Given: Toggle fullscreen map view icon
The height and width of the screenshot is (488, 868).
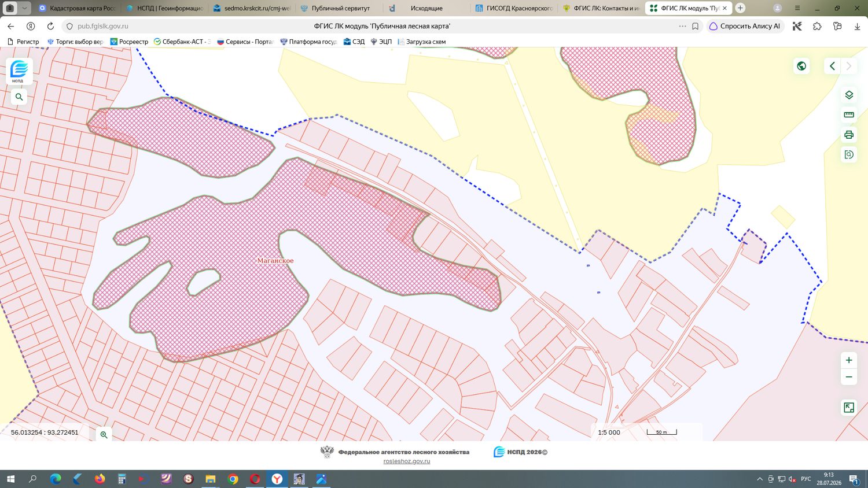Looking at the screenshot, I should point(849,408).
